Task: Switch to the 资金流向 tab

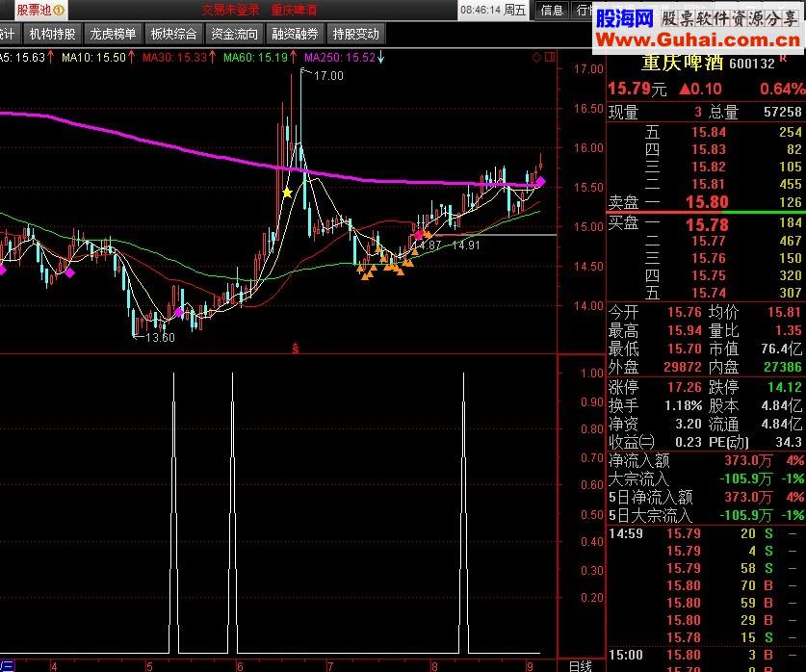Action: point(234,35)
